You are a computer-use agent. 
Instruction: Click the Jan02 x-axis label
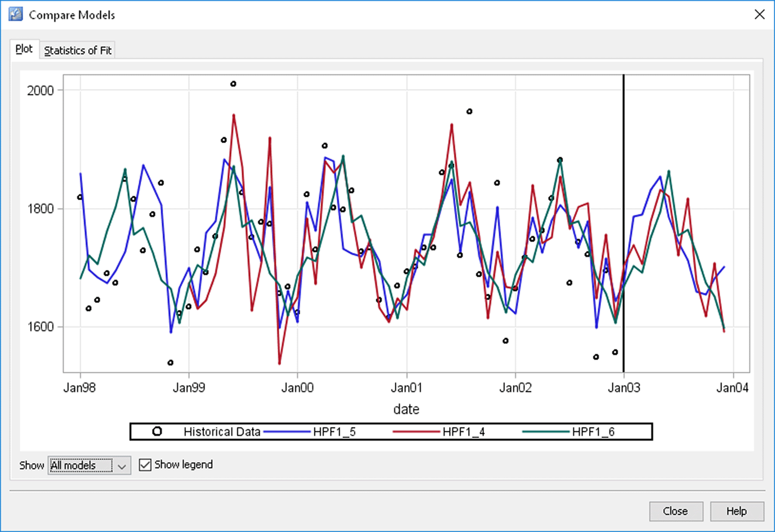pos(515,388)
